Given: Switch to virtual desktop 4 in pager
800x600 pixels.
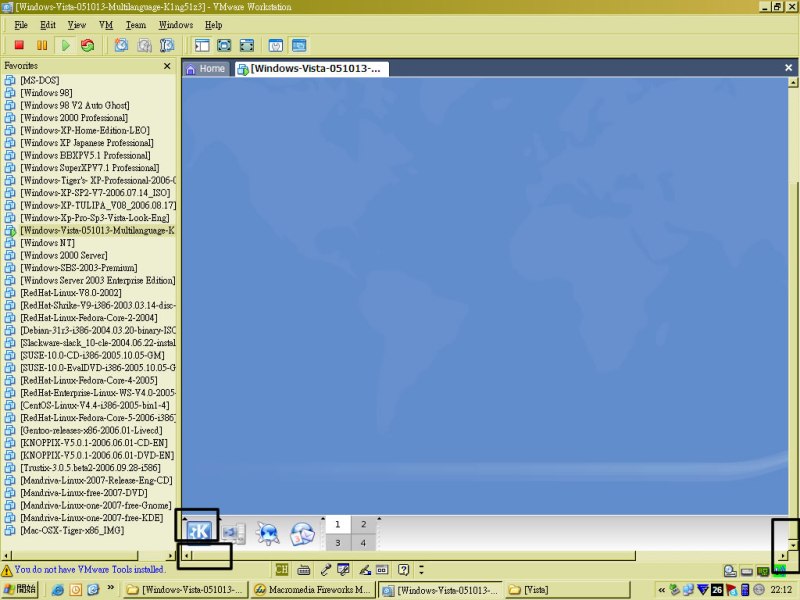Looking at the screenshot, I should (x=363, y=543).
